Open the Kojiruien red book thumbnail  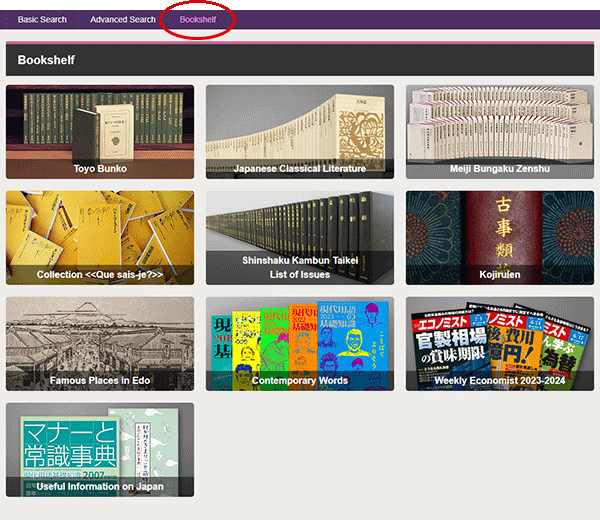(500, 228)
